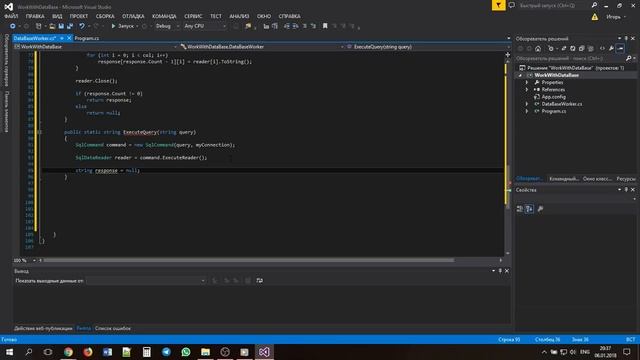This screenshot has width=640, height=360.
Task: Click the Visual Studio taskbar icon
Action: (264, 352)
